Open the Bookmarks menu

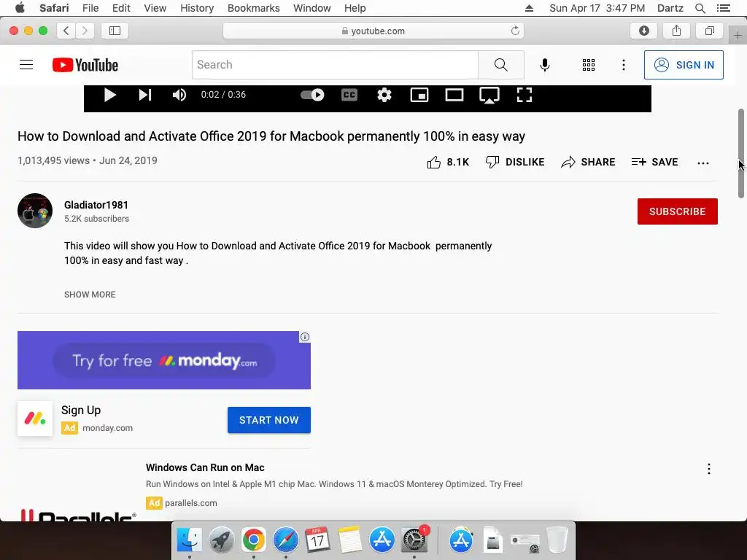click(253, 8)
